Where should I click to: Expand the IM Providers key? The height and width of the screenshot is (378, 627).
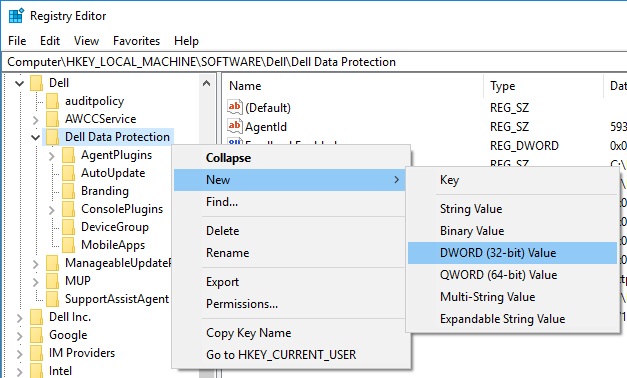[20, 354]
